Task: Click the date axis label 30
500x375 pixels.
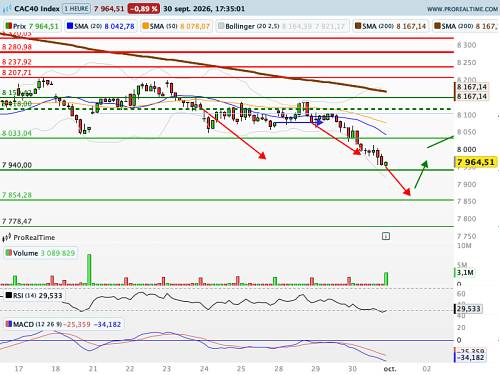Action: pyautogui.click(x=352, y=369)
